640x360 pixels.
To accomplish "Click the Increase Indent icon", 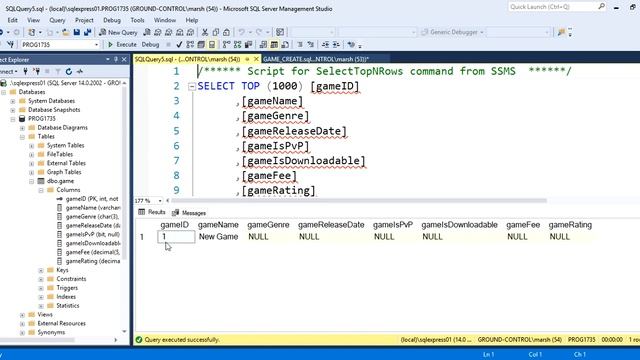I will (x=336, y=44).
